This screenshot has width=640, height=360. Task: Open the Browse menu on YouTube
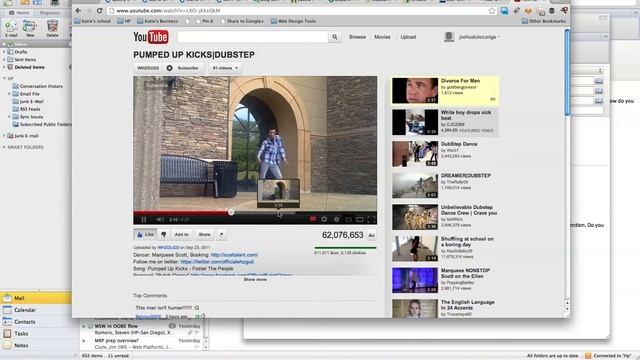tap(357, 37)
